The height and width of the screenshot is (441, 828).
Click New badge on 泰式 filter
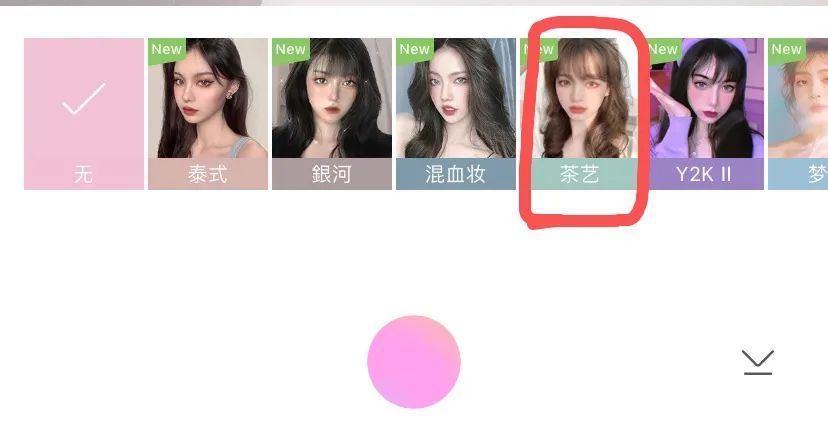point(166,49)
